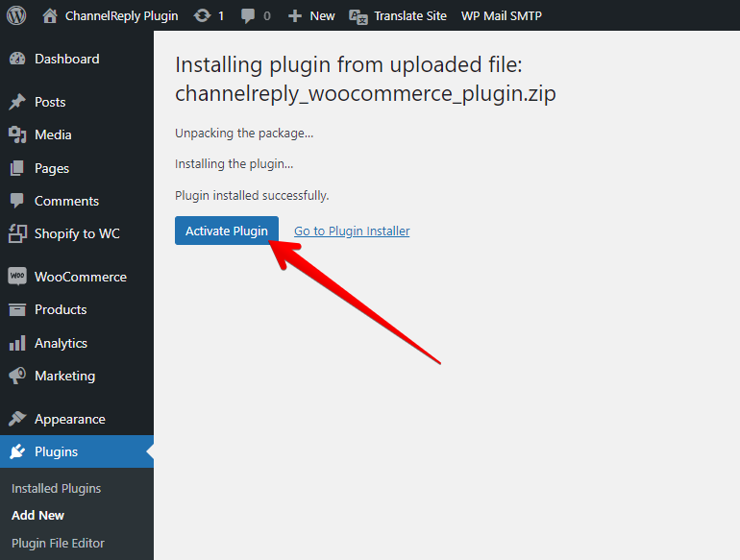The image size is (740, 560).
Task: Click the plus icon next to New
Action: point(295,16)
